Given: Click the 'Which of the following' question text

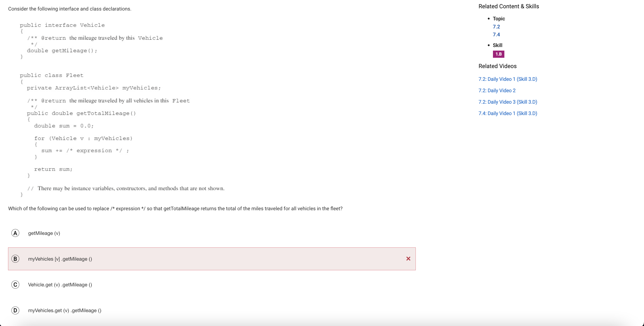Looking at the screenshot, I should [175, 209].
